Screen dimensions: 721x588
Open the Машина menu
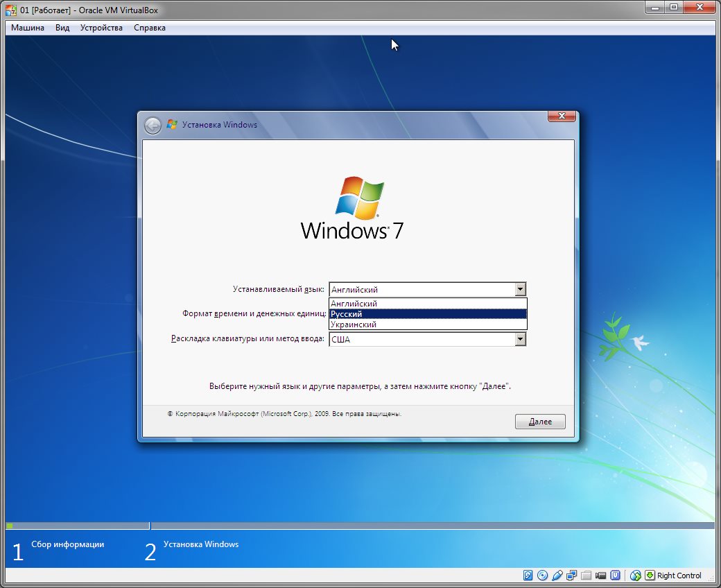coord(28,28)
